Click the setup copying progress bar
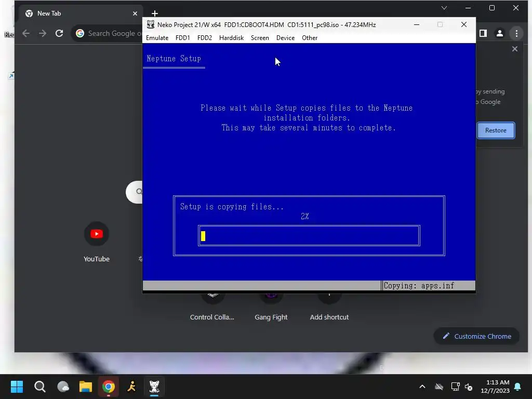This screenshot has height=399, width=532. (x=309, y=235)
